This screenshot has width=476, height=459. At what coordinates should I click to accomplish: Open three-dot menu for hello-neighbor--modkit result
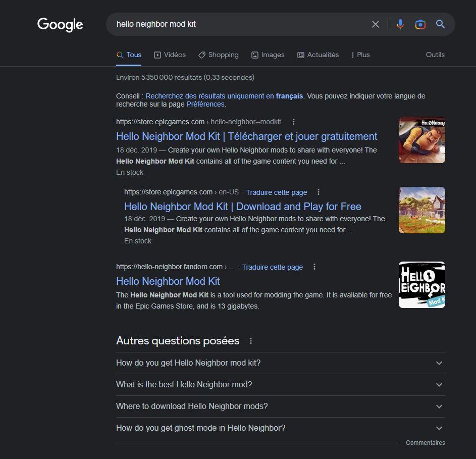(x=294, y=122)
